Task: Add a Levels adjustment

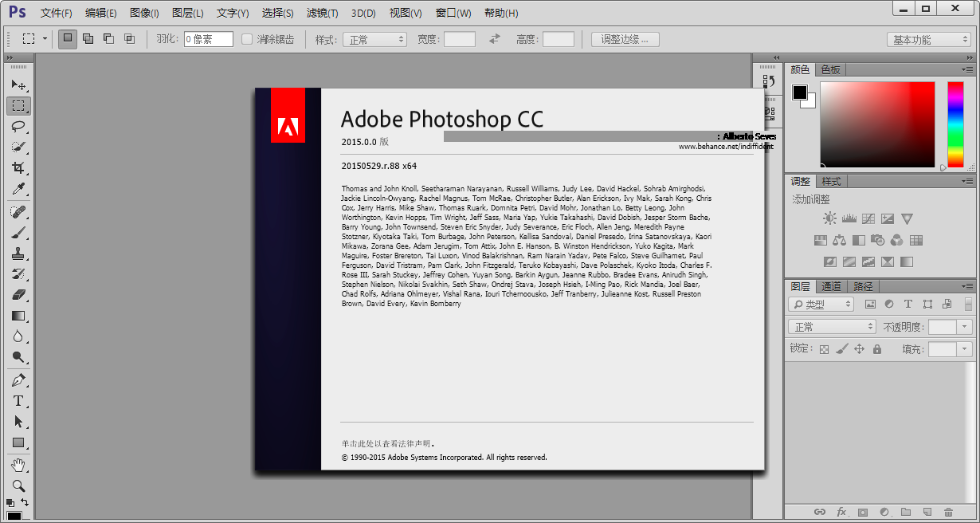Action: click(849, 218)
